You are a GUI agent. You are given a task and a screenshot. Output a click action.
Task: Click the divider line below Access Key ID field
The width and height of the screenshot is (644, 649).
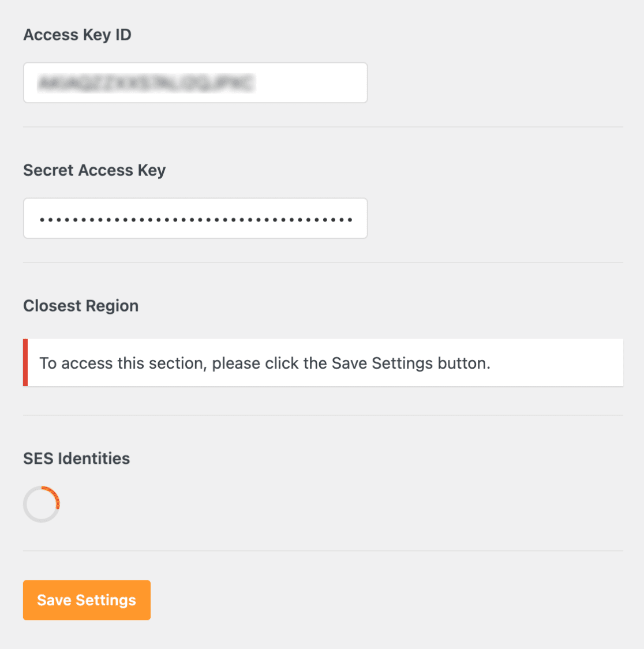click(x=323, y=127)
